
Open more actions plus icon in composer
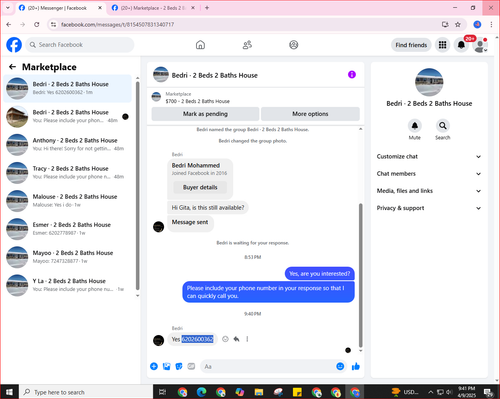[154, 366]
